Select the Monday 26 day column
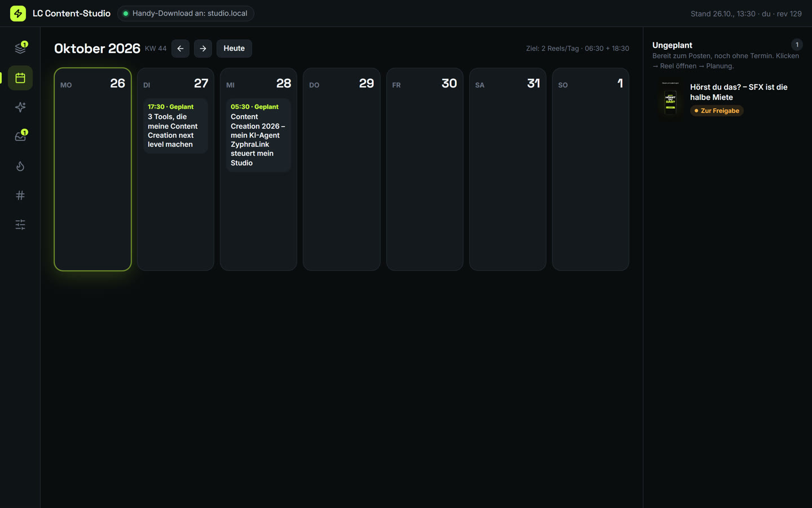This screenshot has height=508, width=812. (92, 169)
